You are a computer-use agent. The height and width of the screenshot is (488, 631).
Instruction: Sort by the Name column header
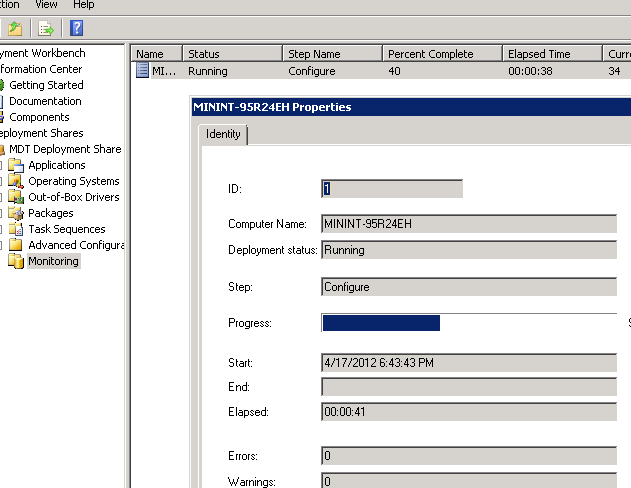click(157, 54)
